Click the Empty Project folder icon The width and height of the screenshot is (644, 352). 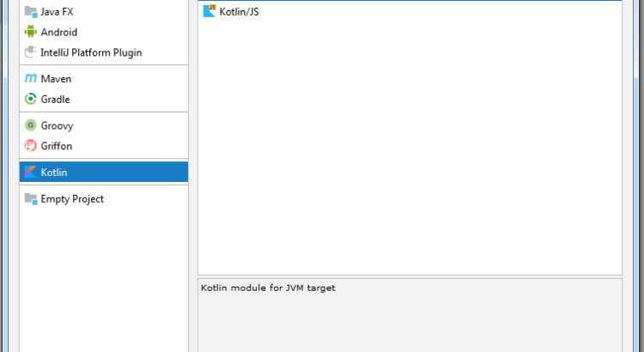[31, 199]
